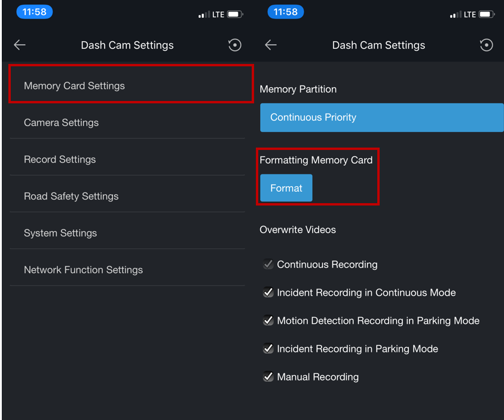Toggle Manual Recording checkbox

268,376
